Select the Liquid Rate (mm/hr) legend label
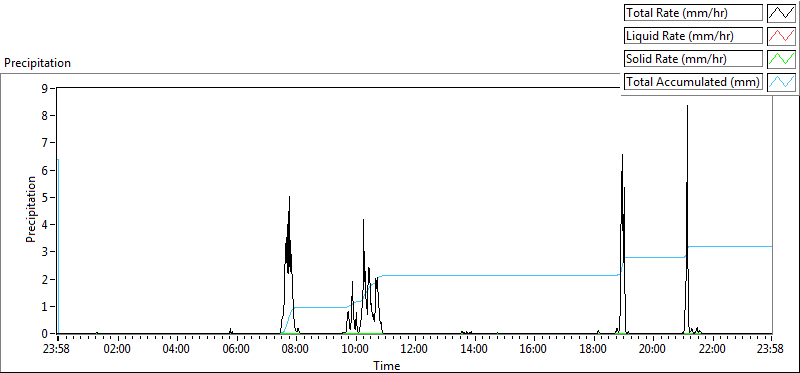Viewport: 800px width, 373px height. coord(693,36)
